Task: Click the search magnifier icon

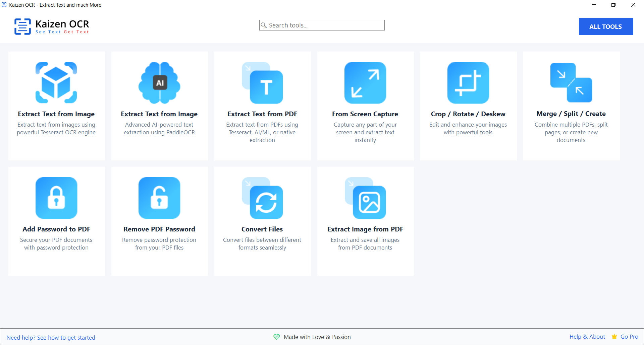Action: (x=265, y=25)
